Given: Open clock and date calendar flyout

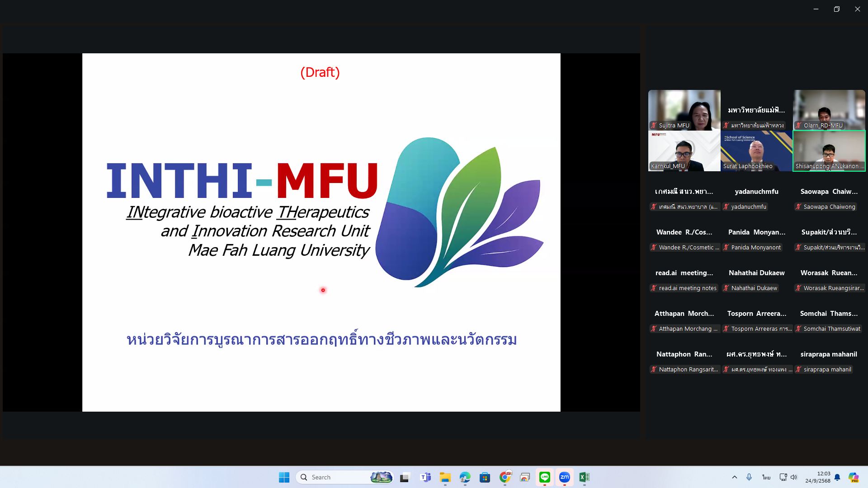Looking at the screenshot, I should [818, 477].
